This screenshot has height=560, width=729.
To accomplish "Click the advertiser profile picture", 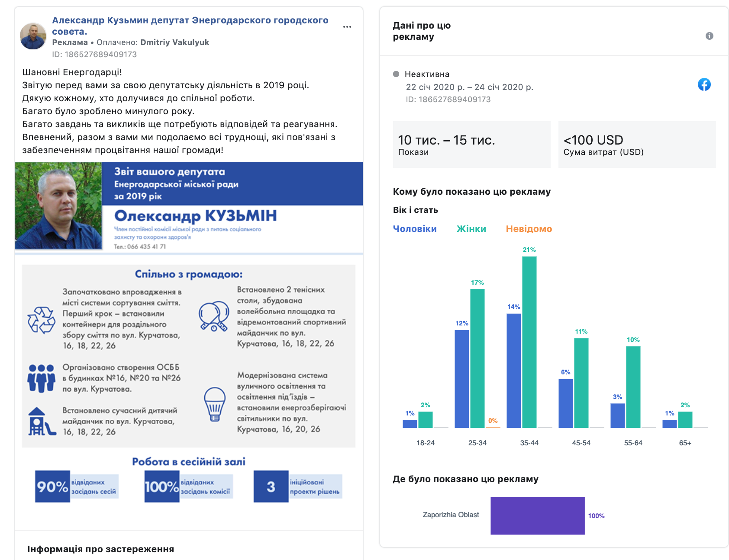I will [33, 36].
